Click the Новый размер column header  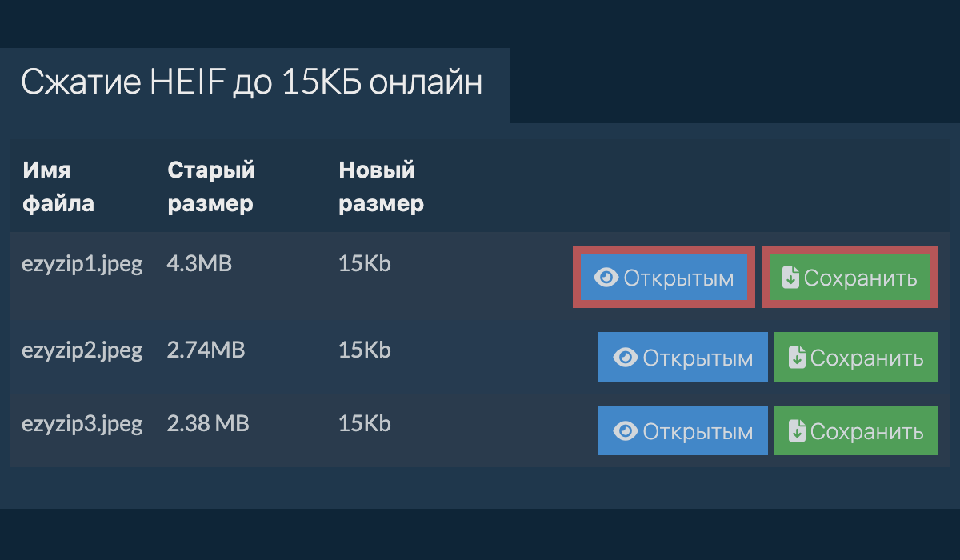pos(381,186)
